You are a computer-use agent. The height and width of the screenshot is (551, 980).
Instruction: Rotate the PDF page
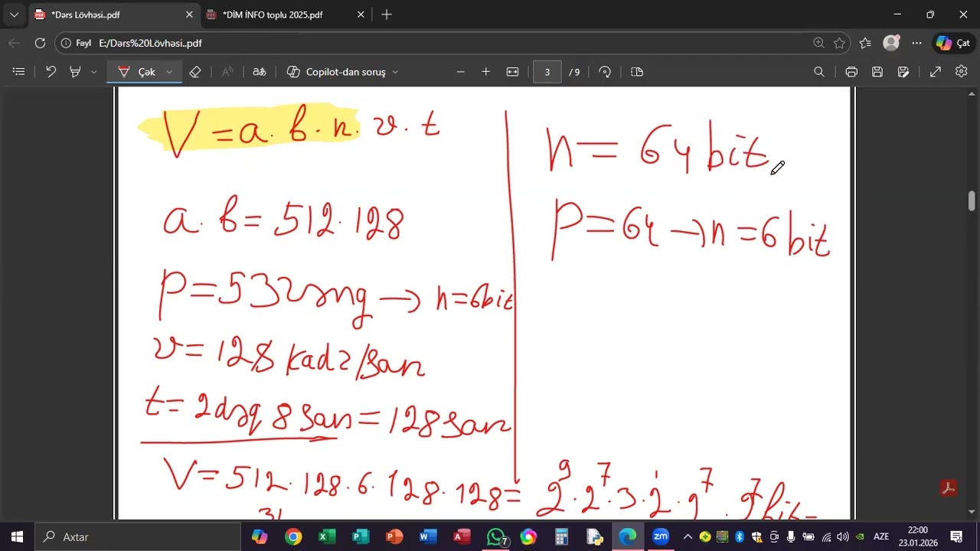(x=605, y=72)
